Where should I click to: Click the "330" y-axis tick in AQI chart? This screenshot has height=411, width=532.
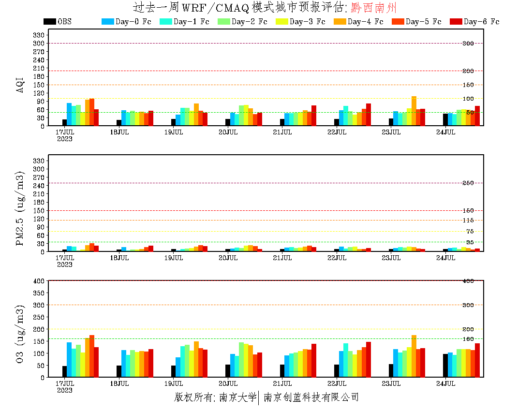(39, 35)
